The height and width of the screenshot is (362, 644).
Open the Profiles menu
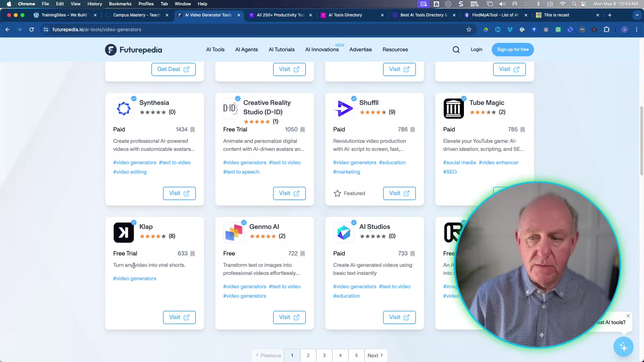coord(146,4)
